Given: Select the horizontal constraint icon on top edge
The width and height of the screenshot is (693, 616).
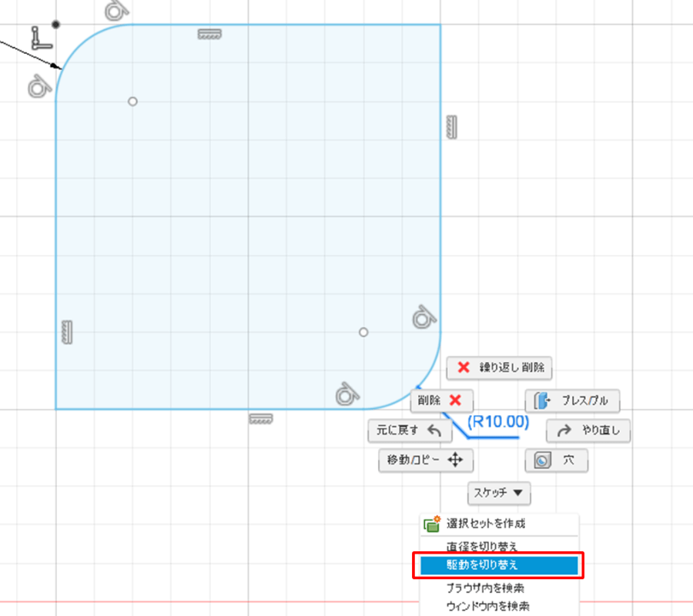Looking at the screenshot, I should tap(209, 34).
